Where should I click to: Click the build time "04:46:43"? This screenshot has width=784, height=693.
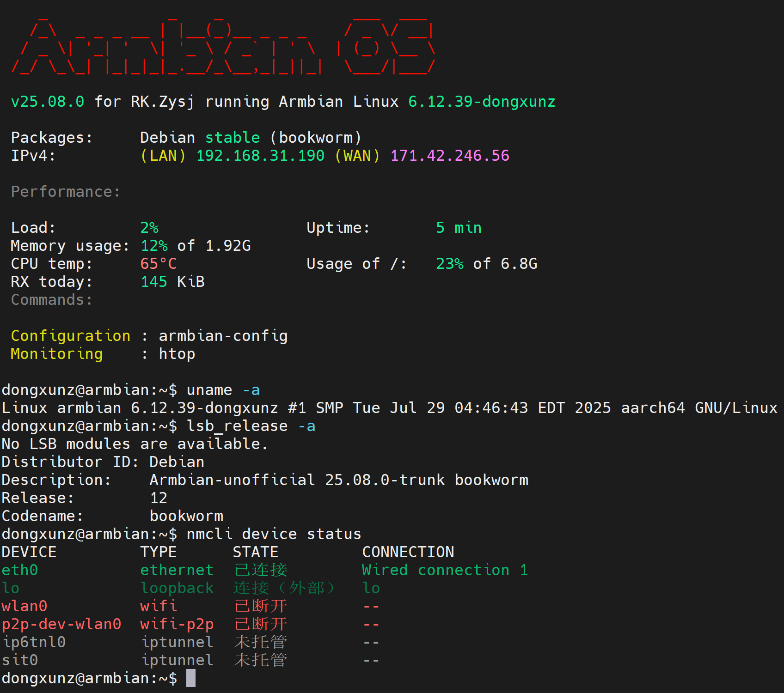(491, 408)
